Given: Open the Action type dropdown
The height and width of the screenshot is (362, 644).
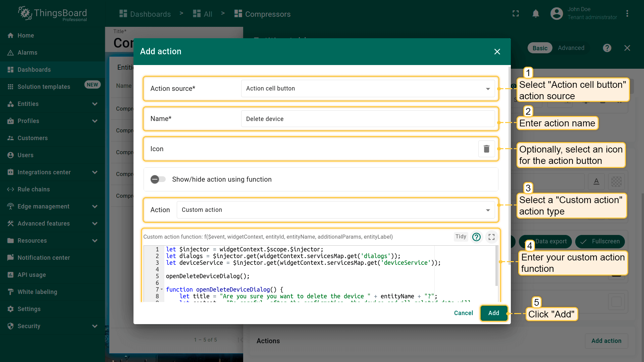Looking at the screenshot, I should pyautogui.click(x=335, y=210).
